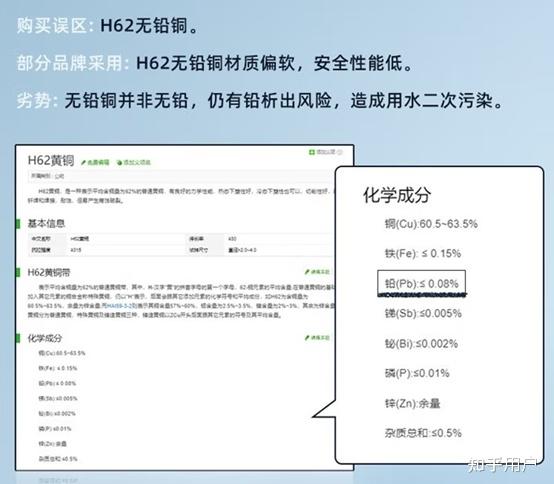Click the green pencil edit icon beside H62黄铜 title
The width and height of the screenshot is (554, 484).
(84, 163)
